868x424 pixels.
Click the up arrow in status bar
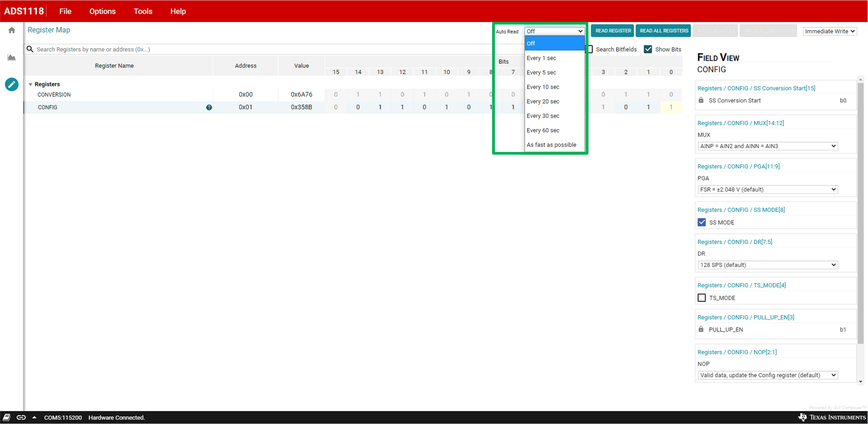[34, 417]
